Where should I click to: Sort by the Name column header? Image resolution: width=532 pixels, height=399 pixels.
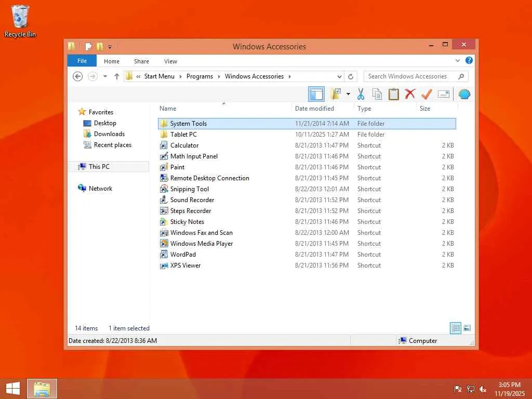[x=224, y=109]
